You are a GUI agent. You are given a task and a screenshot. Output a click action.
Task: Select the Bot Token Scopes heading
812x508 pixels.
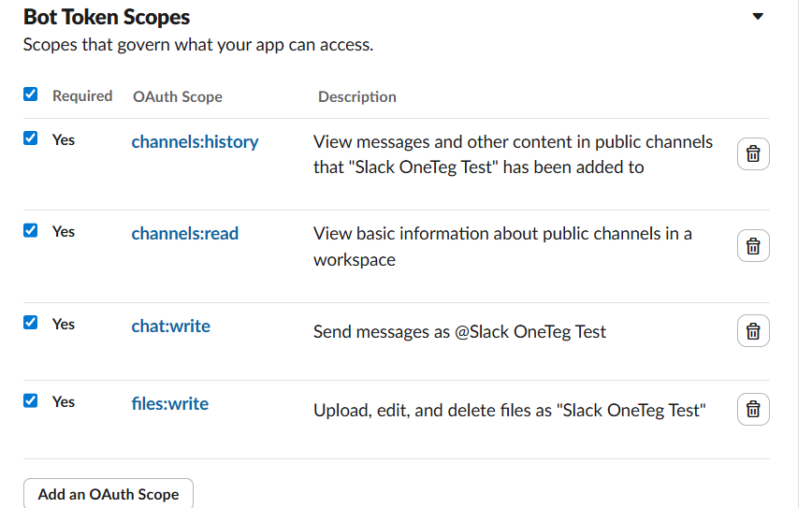[x=107, y=17]
